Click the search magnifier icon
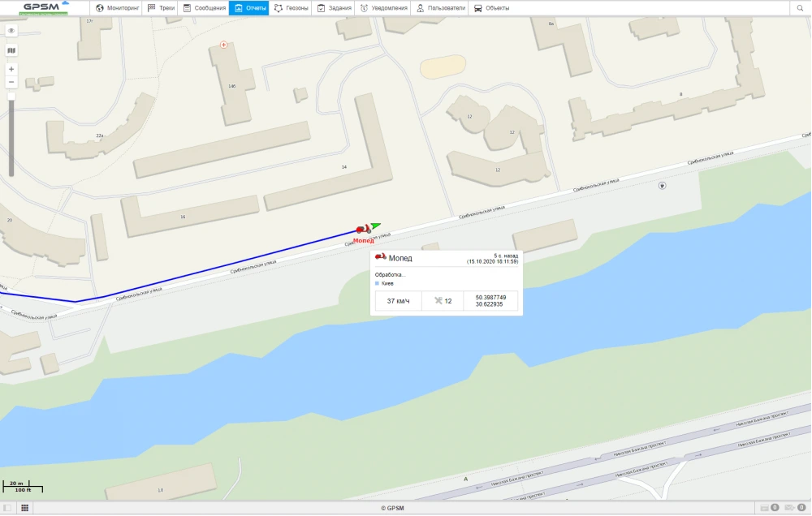812x516 pixels. tap(800, 8)
